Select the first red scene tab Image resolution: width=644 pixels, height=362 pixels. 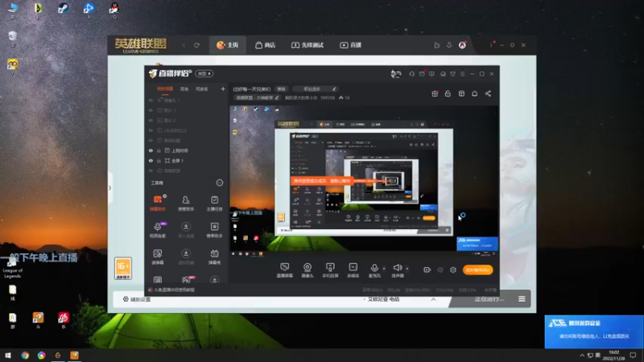pos(165,89)
